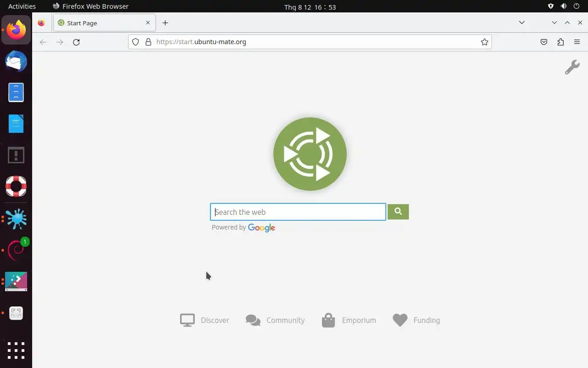This screenshot has width=588, height=368.
Task: Minimize the Firefox window with the down chevron
Action: [x=554, y=23]
